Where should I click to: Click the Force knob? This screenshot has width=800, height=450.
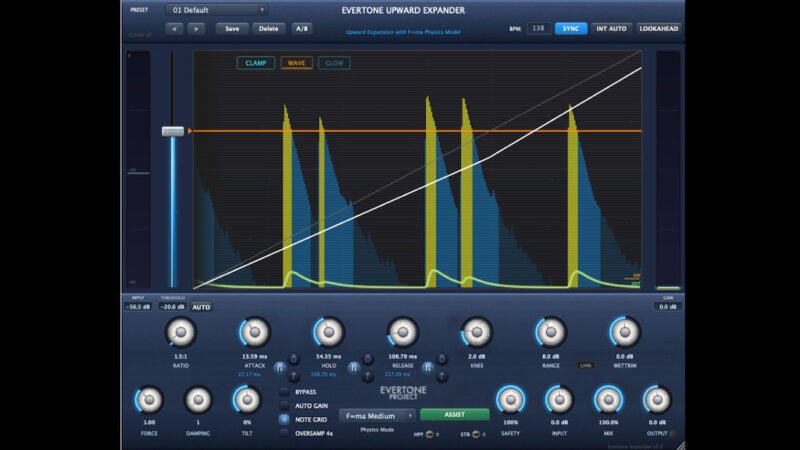coord(149,400)
